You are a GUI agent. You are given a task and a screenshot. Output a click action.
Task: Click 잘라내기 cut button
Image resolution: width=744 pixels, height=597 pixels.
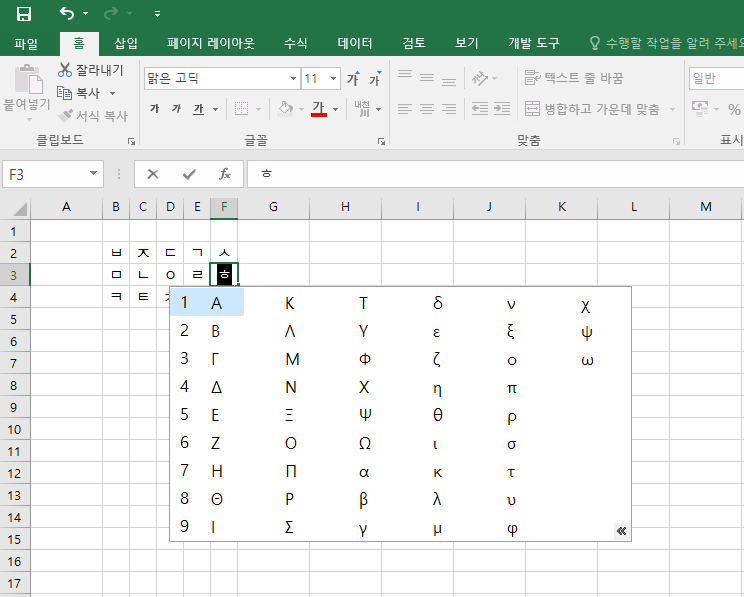point(90,70)
